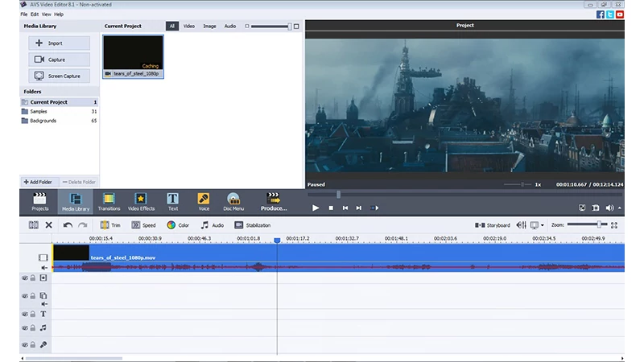Image resolution: width=644 pixels, height=362 pixels.
Task: Open the Audio tool in timeline toolbar
Action: point(212,225)
